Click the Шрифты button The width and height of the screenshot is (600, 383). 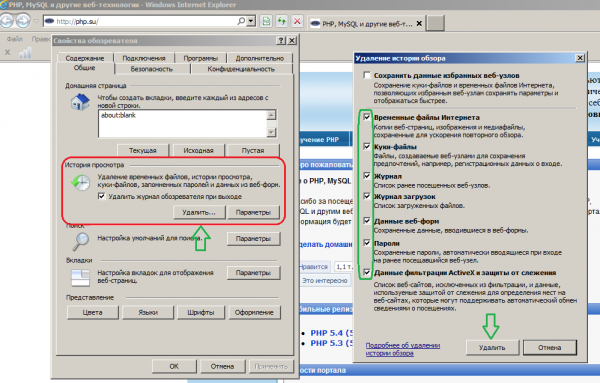pos(201,312)
